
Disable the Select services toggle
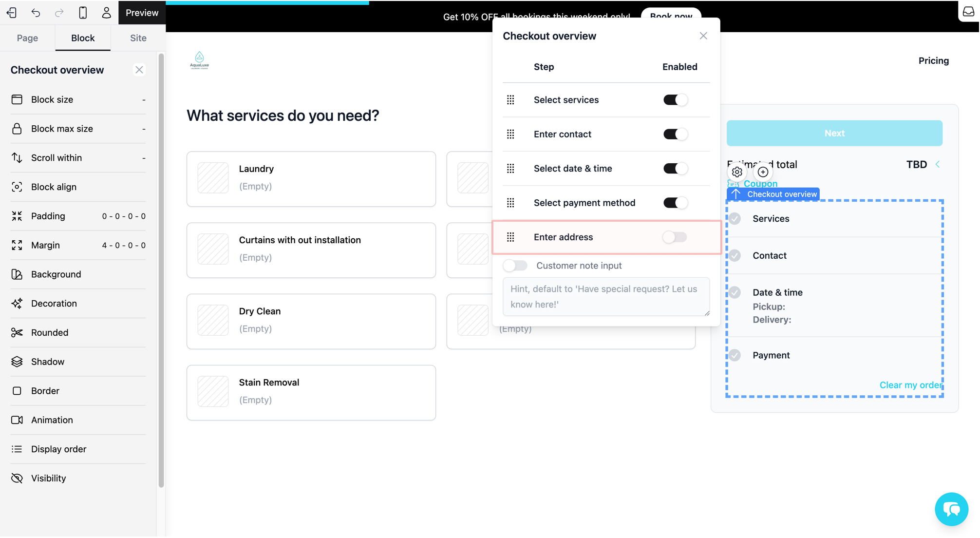pos(675,100)
